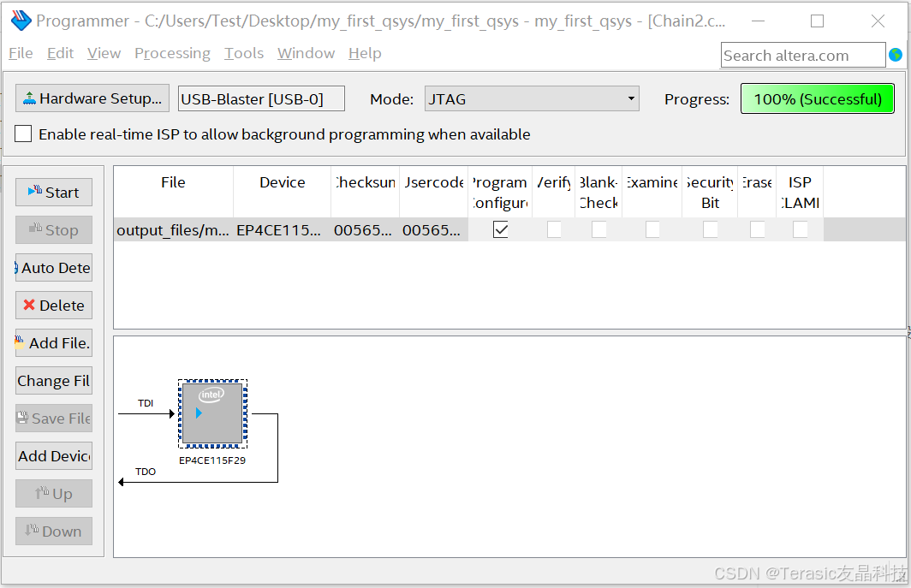Open Hardware Setup dialog
This screenshot has width=911, height=588.
click(92, 98)
